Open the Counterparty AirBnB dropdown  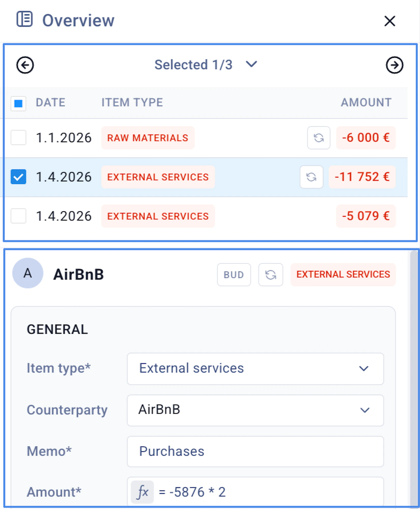pyautogui.click(x=255, y=410)
